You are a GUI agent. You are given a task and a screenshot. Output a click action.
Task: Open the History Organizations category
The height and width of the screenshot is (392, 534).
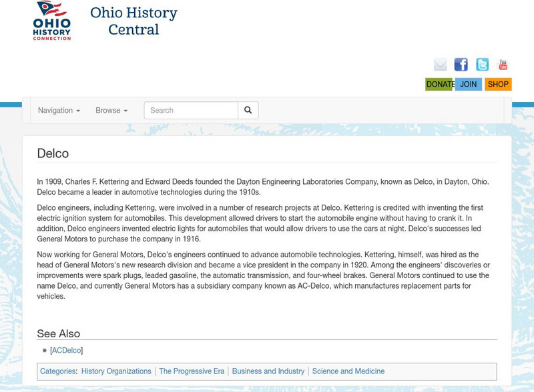click(x=116, y=371)
